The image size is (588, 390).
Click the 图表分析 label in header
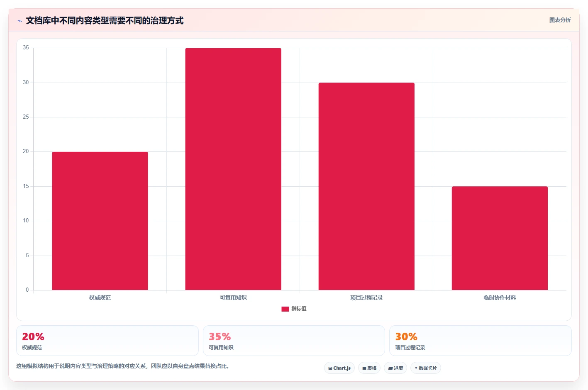click(560, 20)
